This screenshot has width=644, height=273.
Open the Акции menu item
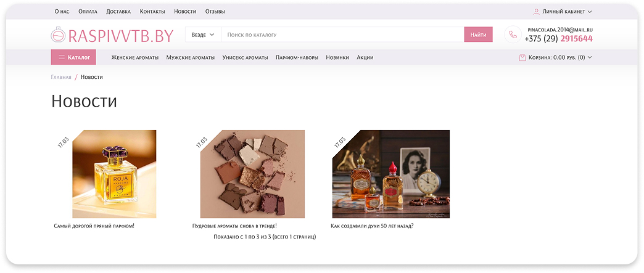(x=365, y=57)
